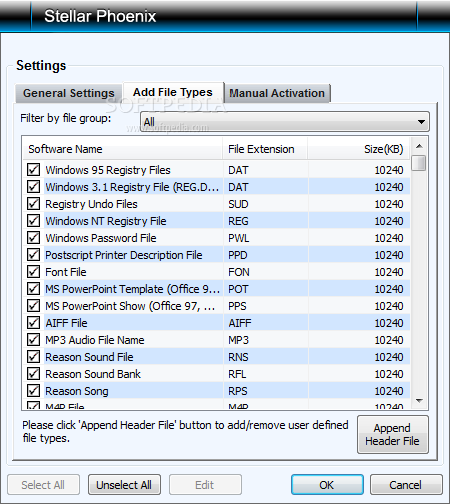Sort list by Software Name column header
Image resolution: width=450 pixels, height=504 pixels.
(123, 149)
